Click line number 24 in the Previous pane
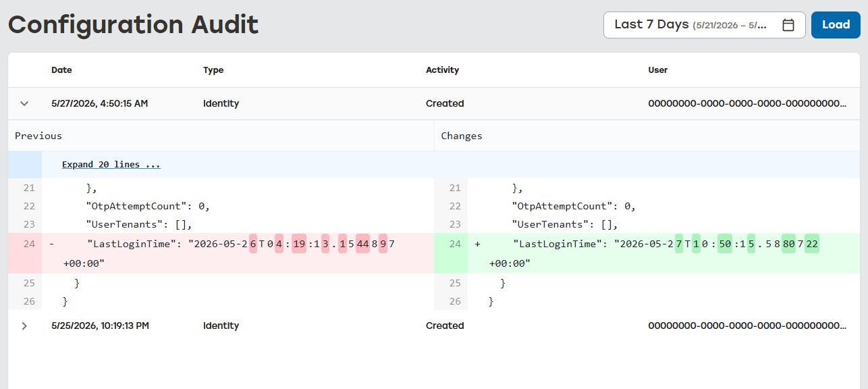This screenshot has height=389, width=868. click(x=29, y=244)
